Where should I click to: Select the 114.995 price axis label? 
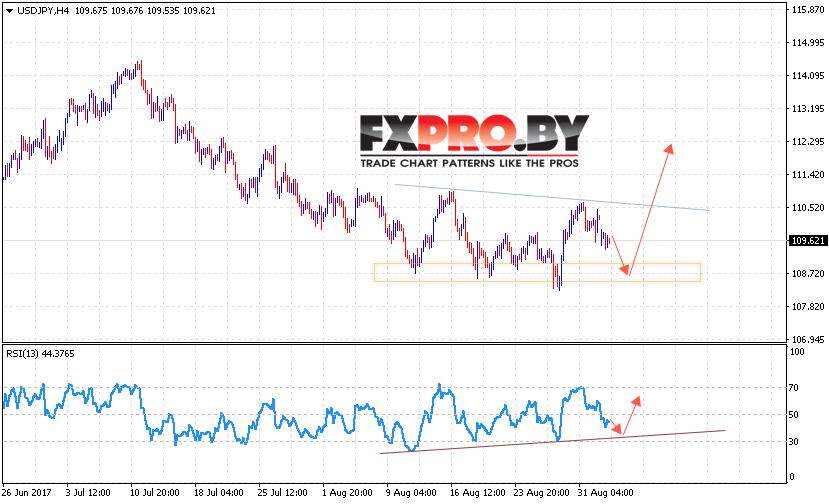tap(808, 43)
